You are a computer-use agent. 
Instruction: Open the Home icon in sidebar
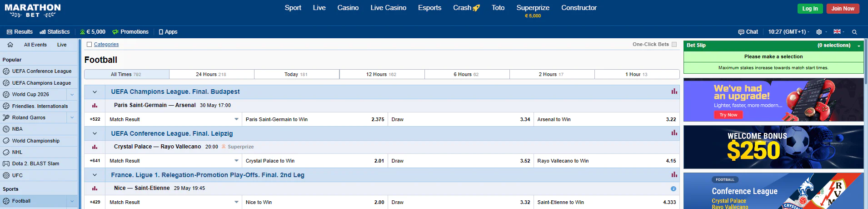pos(10,45)
